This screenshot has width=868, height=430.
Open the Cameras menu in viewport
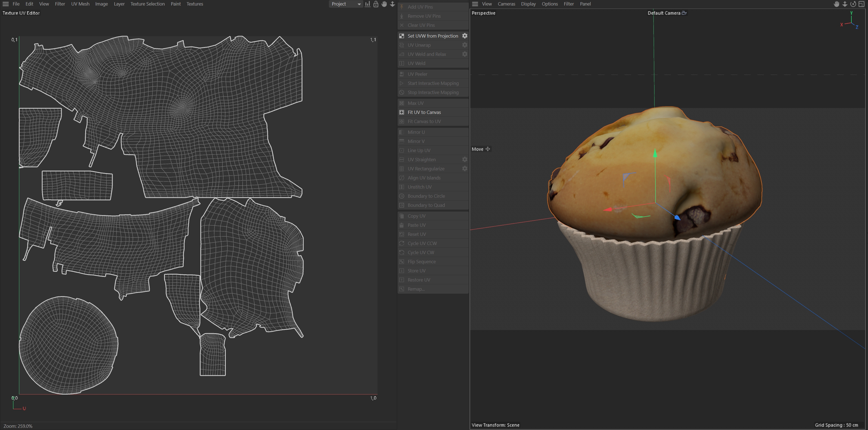[506, 4]
